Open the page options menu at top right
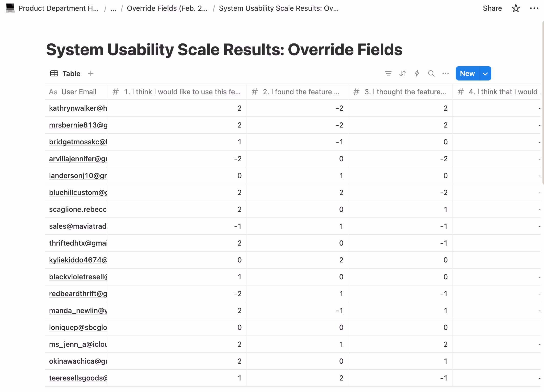The image size is (544, 392). [534, 8]
